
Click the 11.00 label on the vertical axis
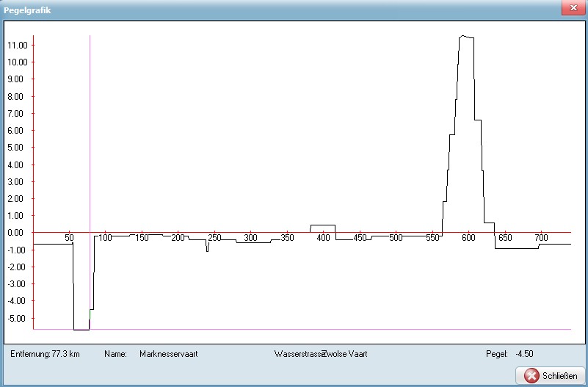(17, 46)
